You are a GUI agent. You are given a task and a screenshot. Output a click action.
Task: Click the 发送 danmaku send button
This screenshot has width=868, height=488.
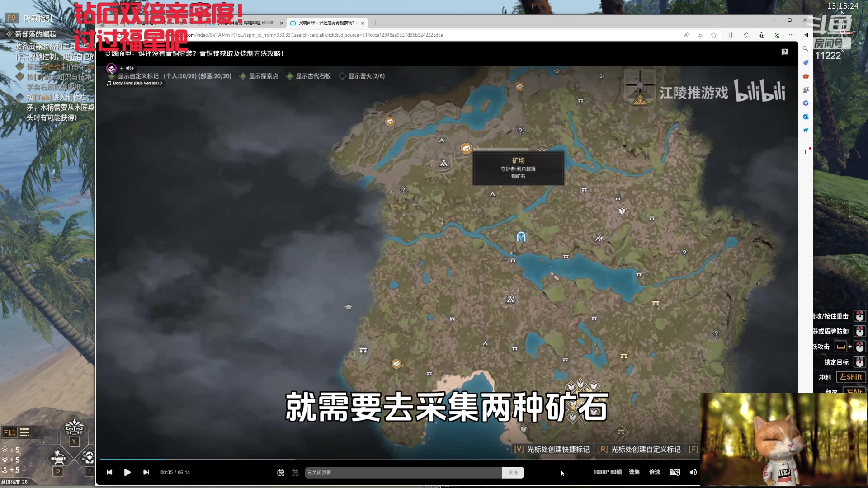click(x=513, y=473)
